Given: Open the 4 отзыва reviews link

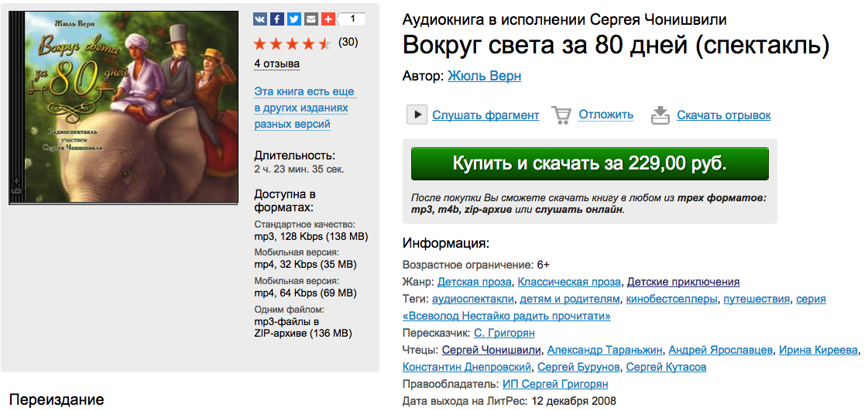Looking at the screenshot, I should pos(276,63).
